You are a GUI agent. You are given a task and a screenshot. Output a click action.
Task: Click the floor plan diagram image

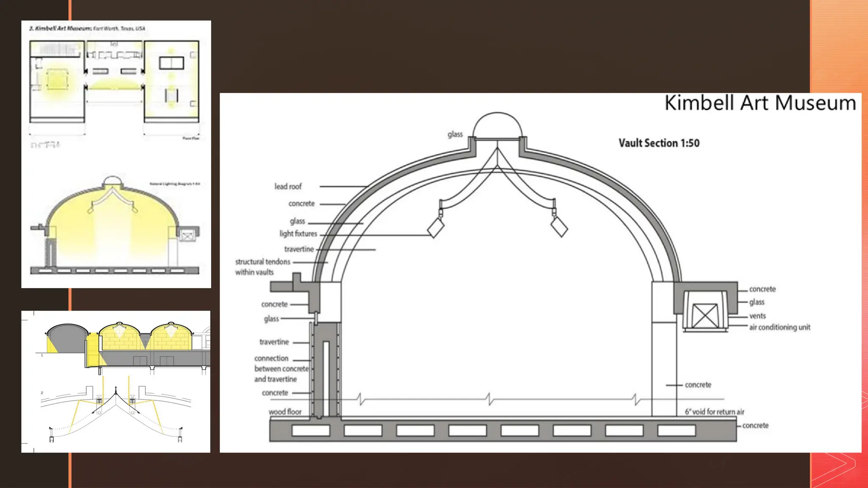point(114,83)
